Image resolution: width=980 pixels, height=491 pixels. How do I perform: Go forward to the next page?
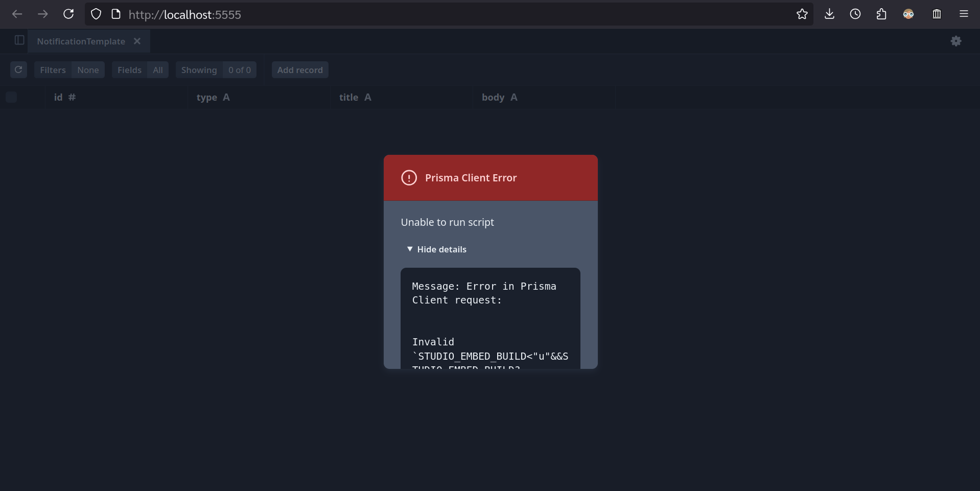43,14
